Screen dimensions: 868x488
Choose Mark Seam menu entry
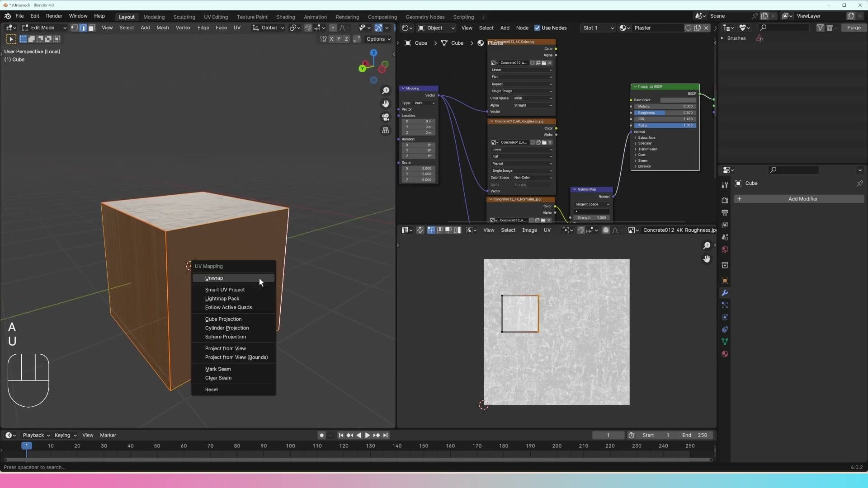pos(233,369)
